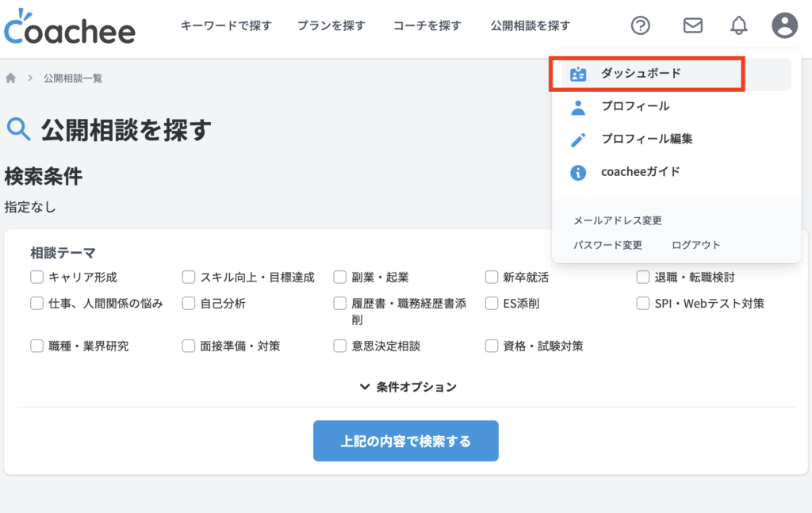
Task: Select ダッシュボード from the user menu
Action: coord(641,73)
